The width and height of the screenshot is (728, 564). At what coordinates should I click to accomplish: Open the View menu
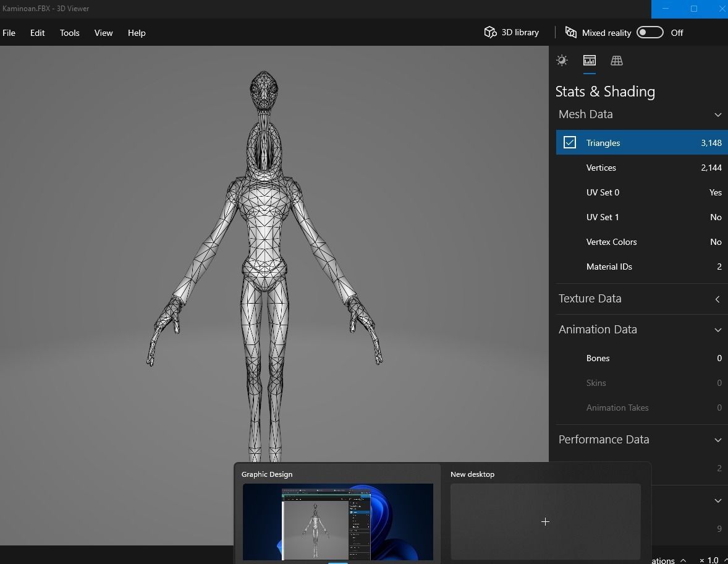tap(104, 33)
